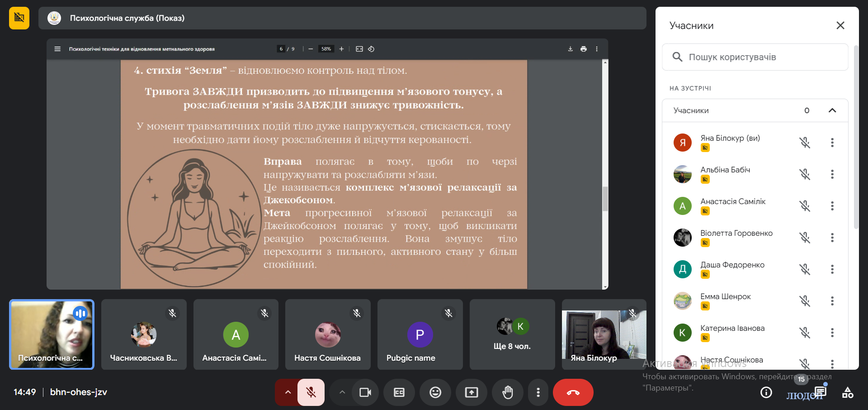Zoom in the PDF with plus
Screen dimensions: 868x410
(x=341, y=49)
